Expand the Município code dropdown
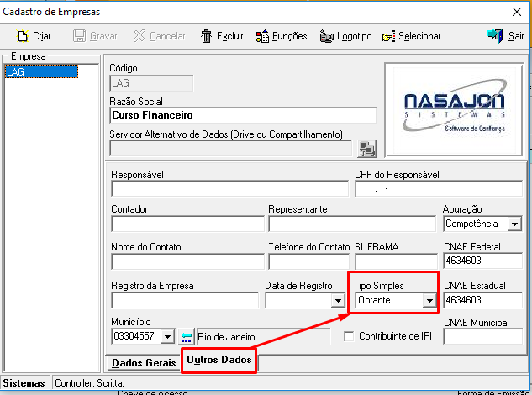The width and height of the screenshot is (532, 395). (x=166, y=336)
